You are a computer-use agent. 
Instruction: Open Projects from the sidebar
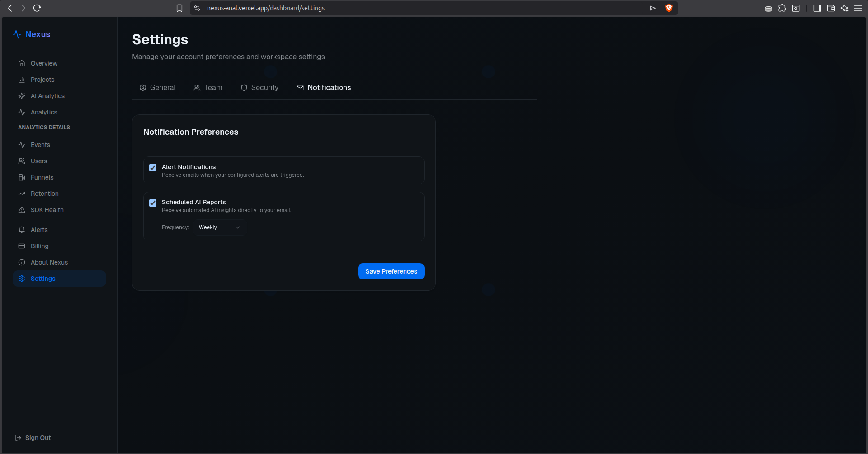coord(60,80)
